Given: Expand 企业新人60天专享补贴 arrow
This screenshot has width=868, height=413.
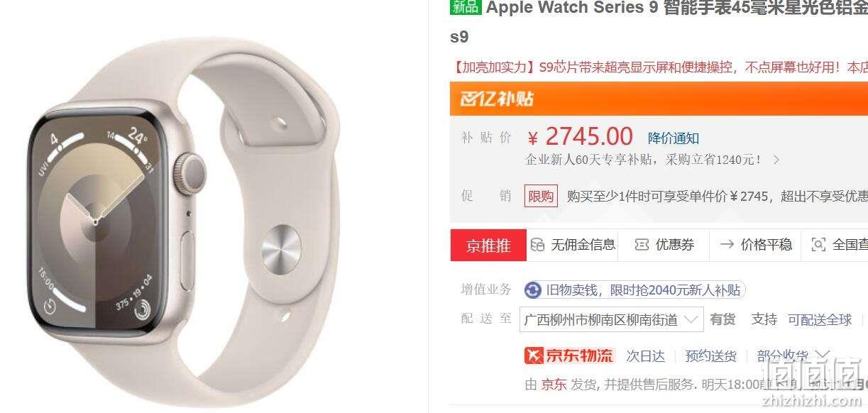Looking at the screenshot, I should point(776,160).
